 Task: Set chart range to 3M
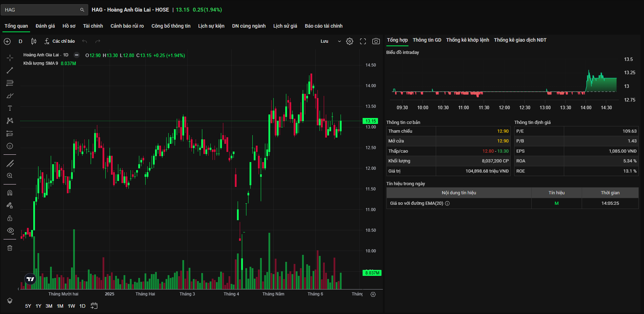pos(49,306)
